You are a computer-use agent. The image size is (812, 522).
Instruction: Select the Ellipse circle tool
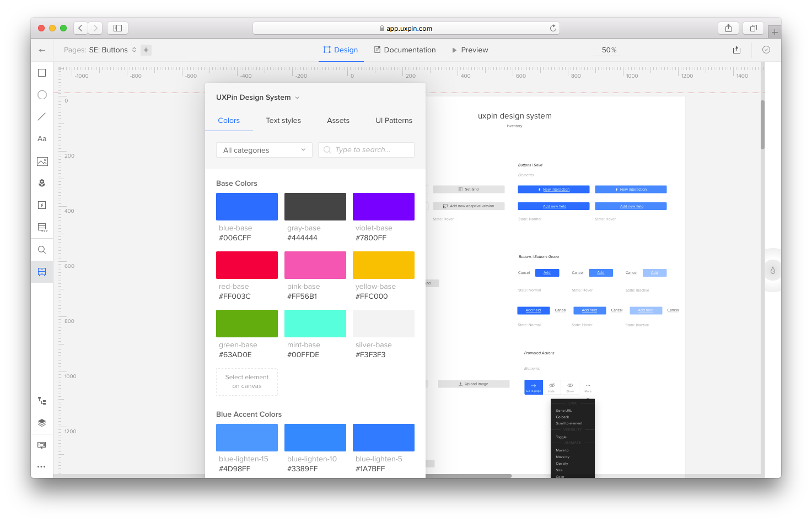click(x=42, y=95)
